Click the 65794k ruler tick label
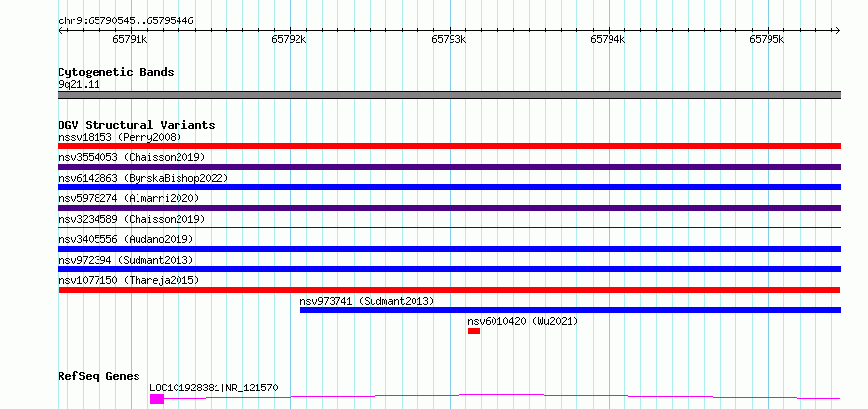Image resolution: width=868 pixels, height=409 pixels. (x=608, y=39)
